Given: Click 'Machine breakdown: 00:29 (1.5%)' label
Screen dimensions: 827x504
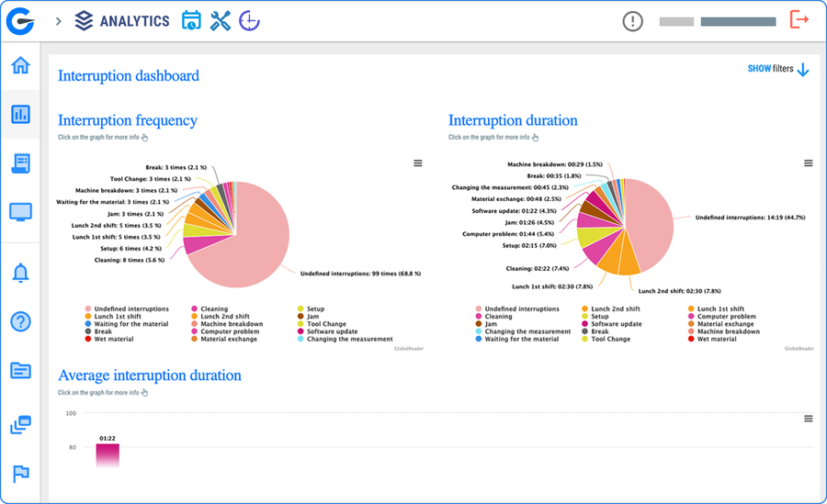Looking at the screenshot, I should click(555, 164).
